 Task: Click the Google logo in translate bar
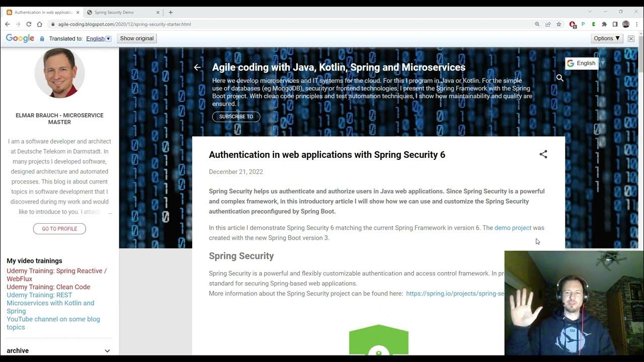(20, 38)
